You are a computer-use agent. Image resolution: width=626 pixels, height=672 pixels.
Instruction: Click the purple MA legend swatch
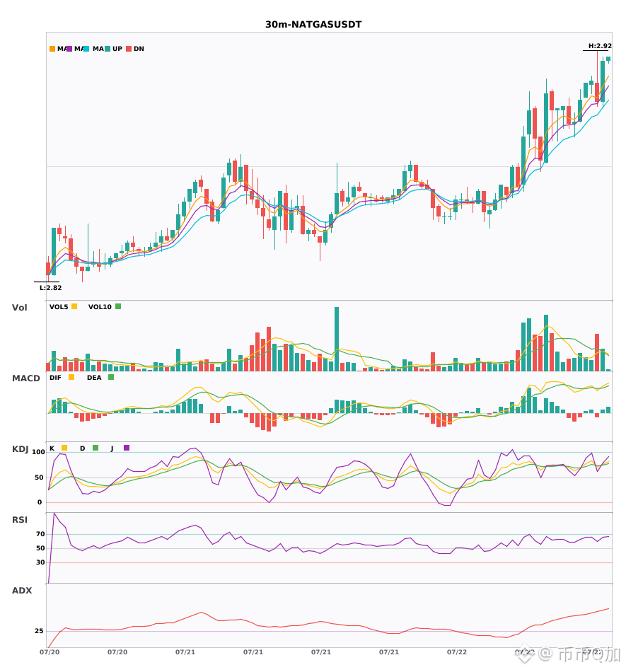(69, 49)
